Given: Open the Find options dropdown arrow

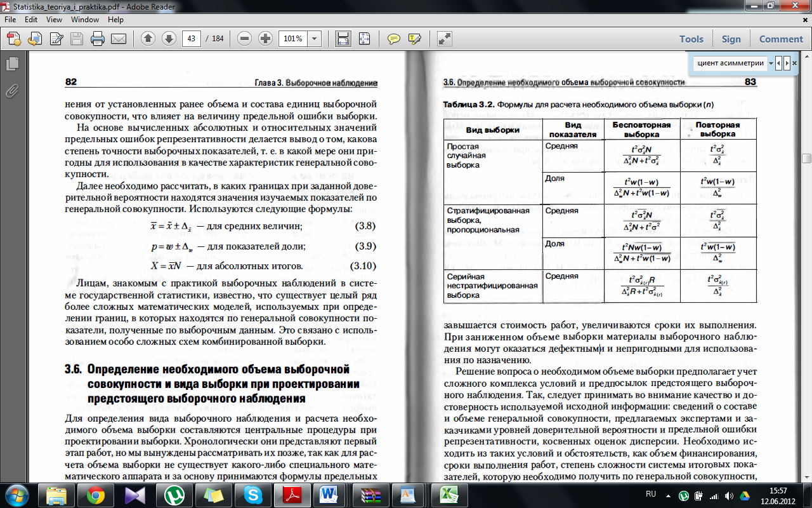Looking at the screenshot, I should pos(771,63).
